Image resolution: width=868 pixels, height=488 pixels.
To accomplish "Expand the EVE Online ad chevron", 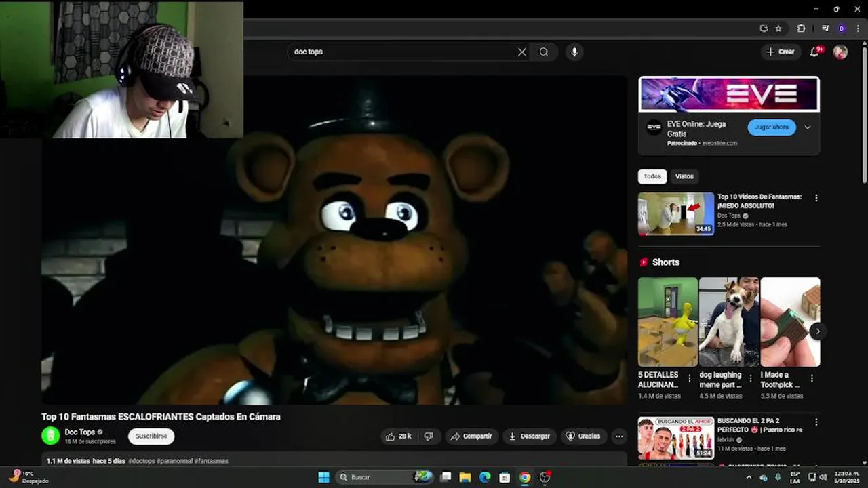I will tap(807, 127).
